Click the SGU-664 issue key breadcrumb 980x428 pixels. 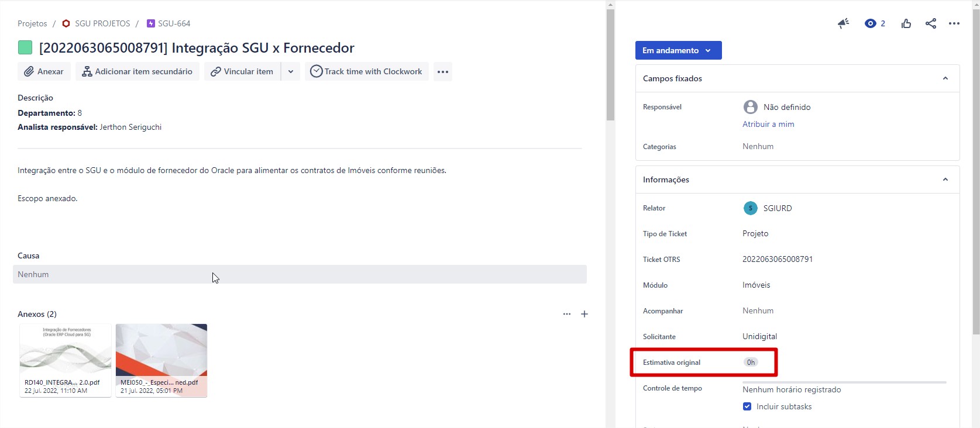pyautogui.click(x=174, y=23)
